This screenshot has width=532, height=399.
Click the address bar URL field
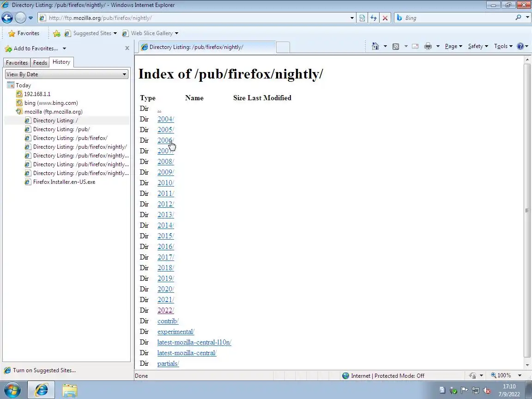coord(193,18)
